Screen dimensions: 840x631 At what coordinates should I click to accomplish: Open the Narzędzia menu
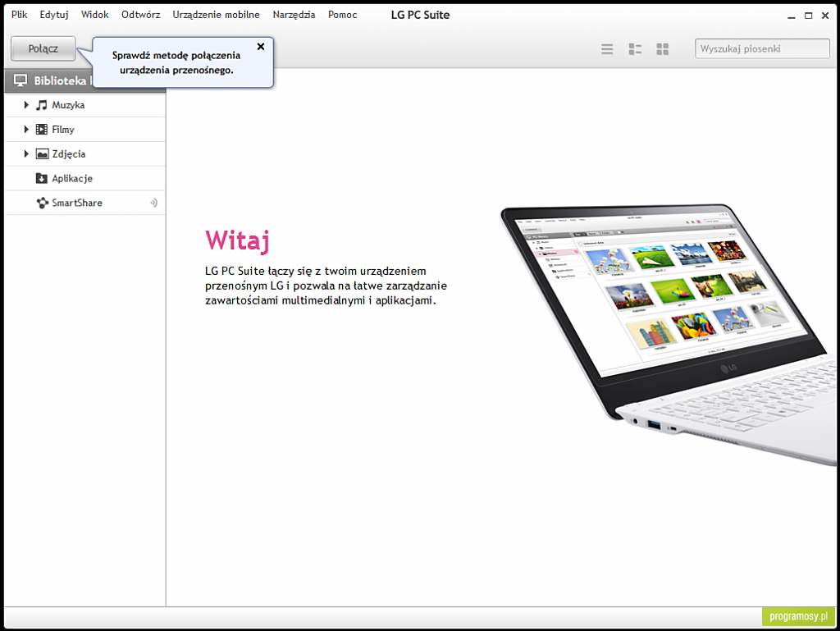294,15
